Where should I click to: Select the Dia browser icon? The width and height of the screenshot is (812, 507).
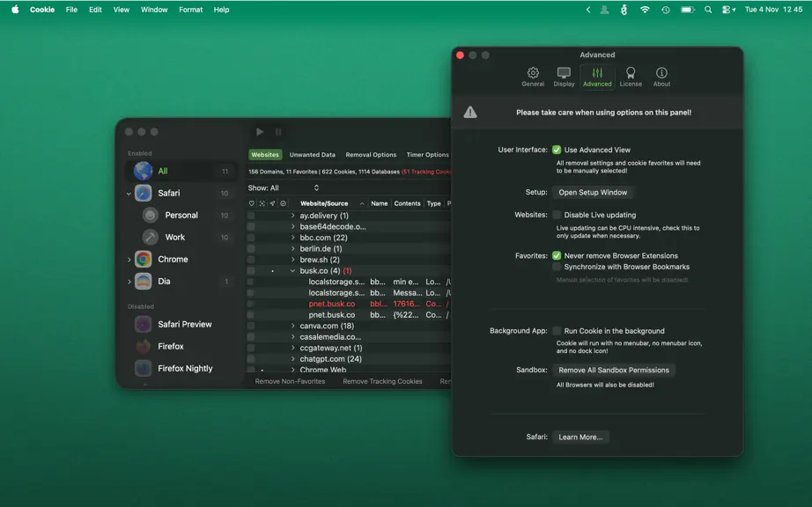coord(144,282)
